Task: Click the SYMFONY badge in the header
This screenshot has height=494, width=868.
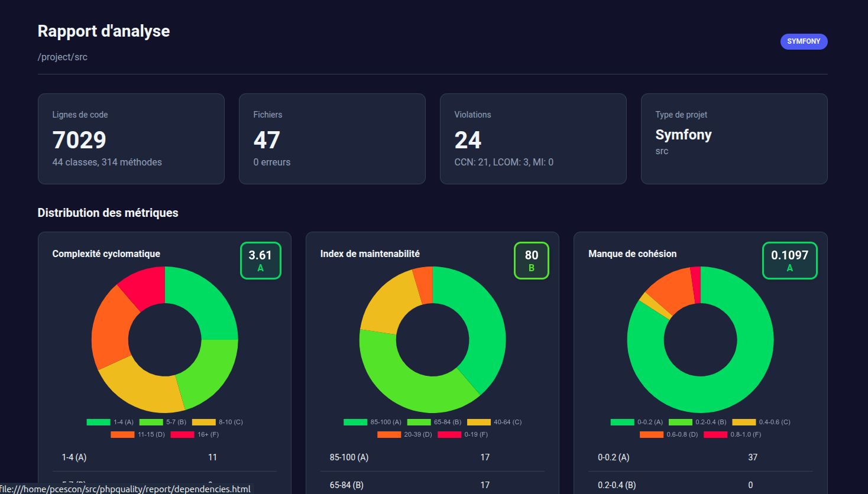Action: click(804, 41)
